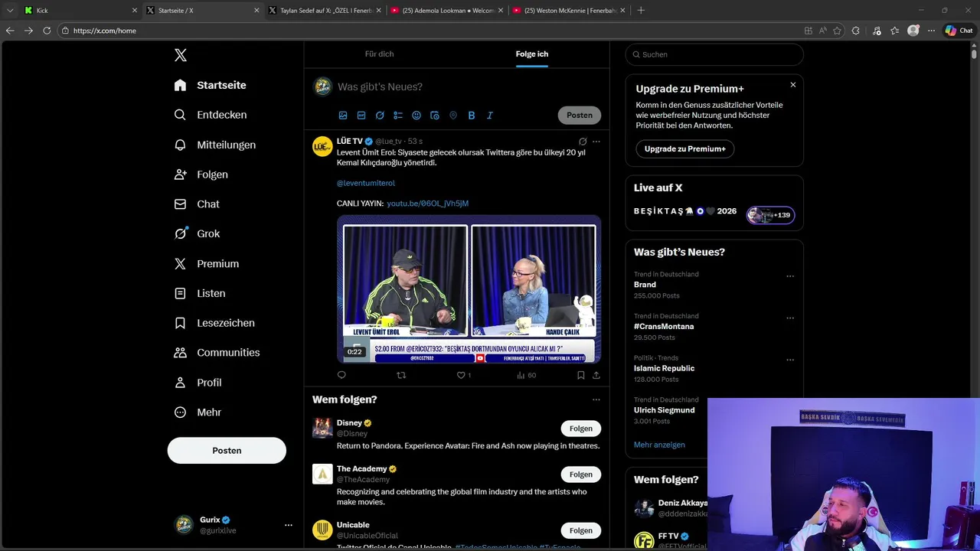The image size is (980, 551).
Task: Open the Mehr menu
Action: (x=198, y=412)
